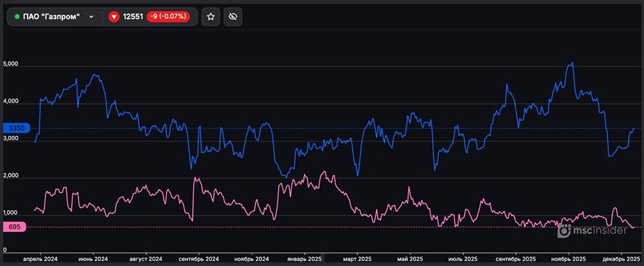Click the 12551 current value

coord(133,17)
